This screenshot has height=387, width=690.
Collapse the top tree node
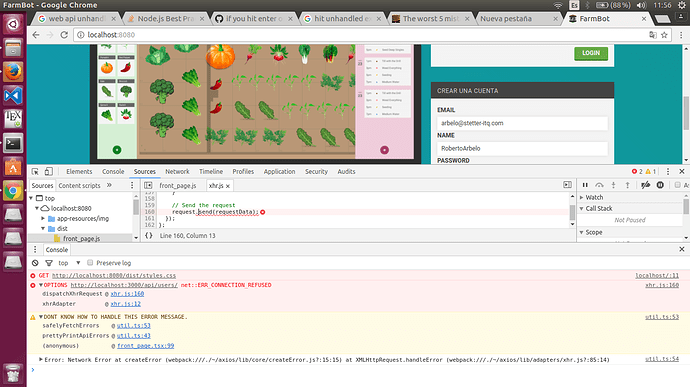31,199
